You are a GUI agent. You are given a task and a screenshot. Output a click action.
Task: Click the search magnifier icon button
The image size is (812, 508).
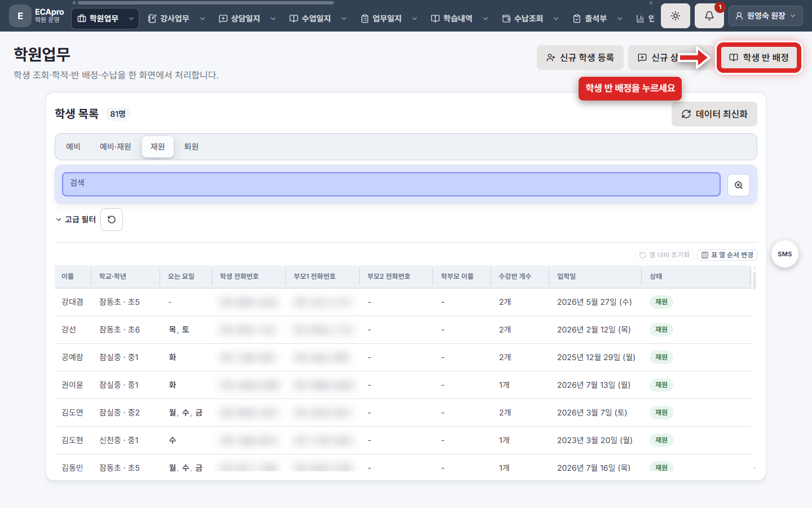coord(739,185)
